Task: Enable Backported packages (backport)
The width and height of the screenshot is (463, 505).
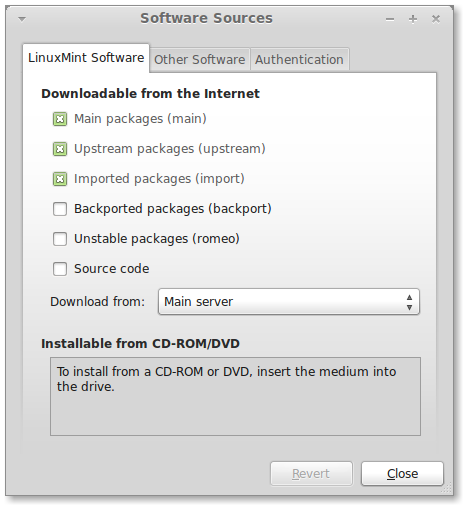Action: (x=60, y=209)
